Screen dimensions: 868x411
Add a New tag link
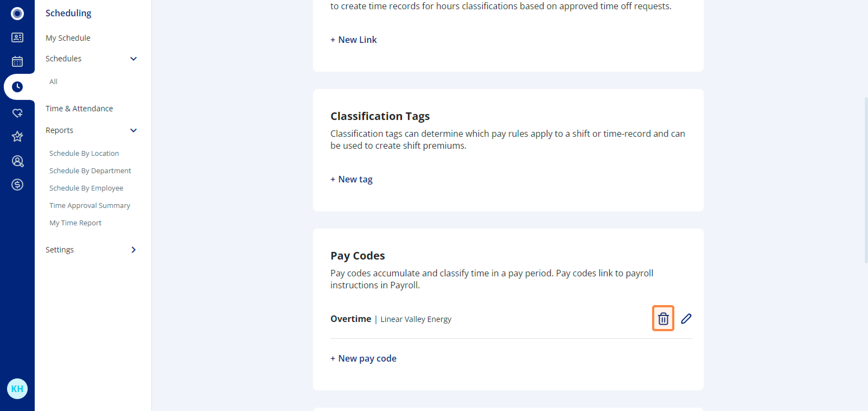click(352, 179)
